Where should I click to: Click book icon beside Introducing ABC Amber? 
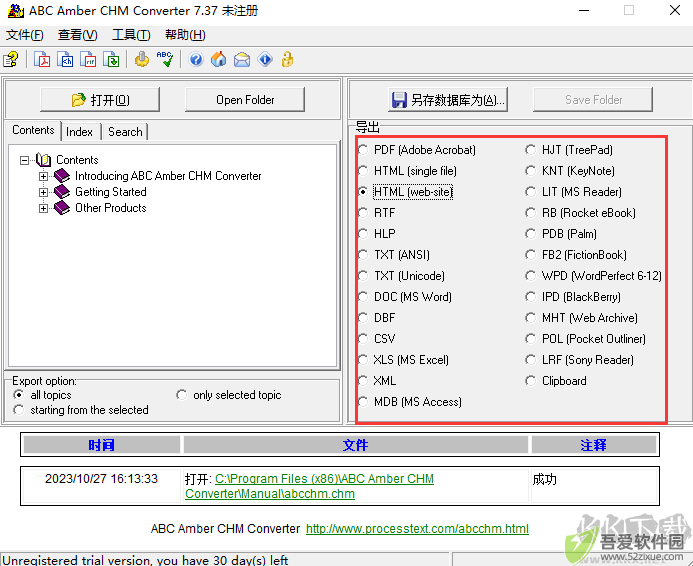click(62, 176)
